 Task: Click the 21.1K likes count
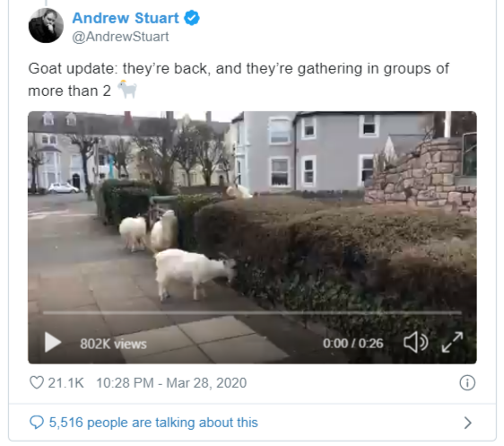click(x=65, y=382)
